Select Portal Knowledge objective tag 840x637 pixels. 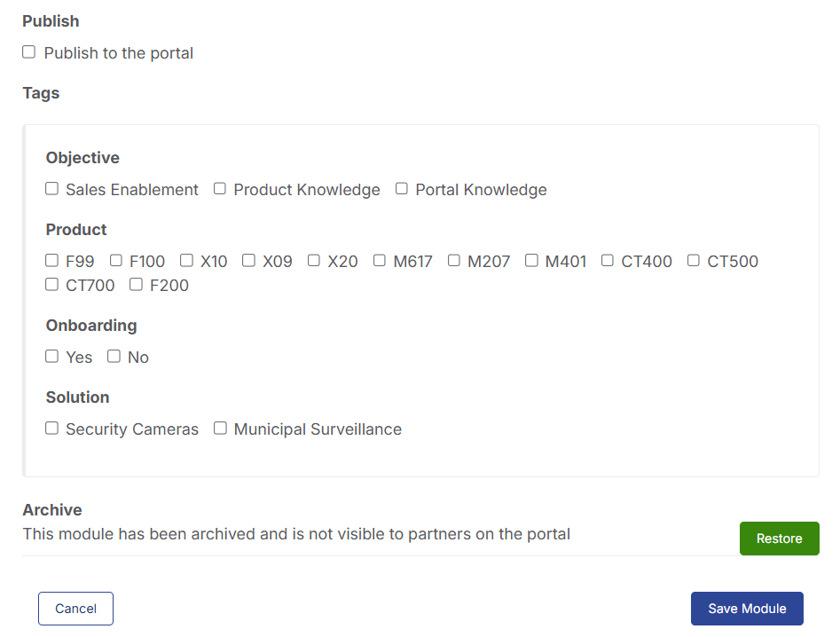pos(402,189)
